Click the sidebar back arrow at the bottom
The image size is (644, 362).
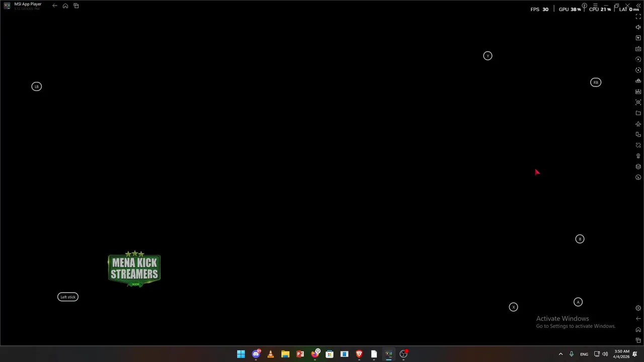(638, 319)
